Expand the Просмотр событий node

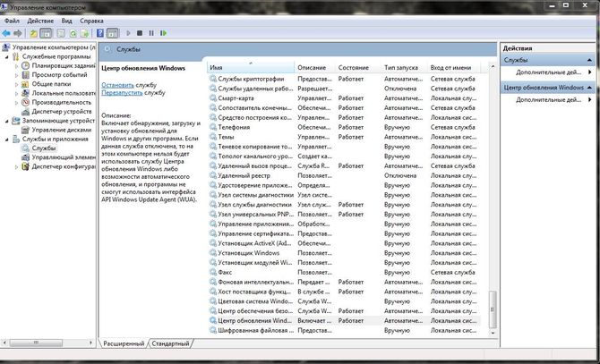pyautogui.click(x=16, y=75)
